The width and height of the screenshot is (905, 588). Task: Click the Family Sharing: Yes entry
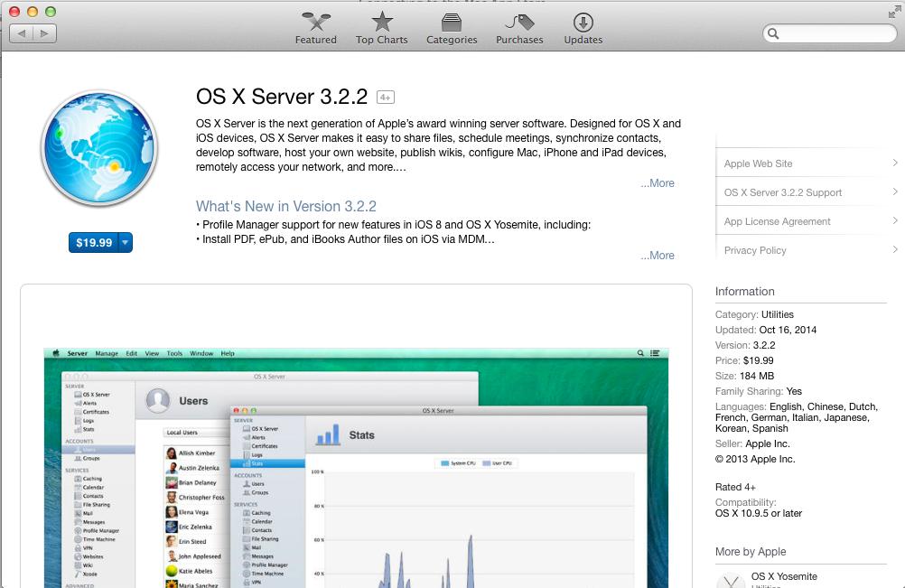tap(759, 391)
